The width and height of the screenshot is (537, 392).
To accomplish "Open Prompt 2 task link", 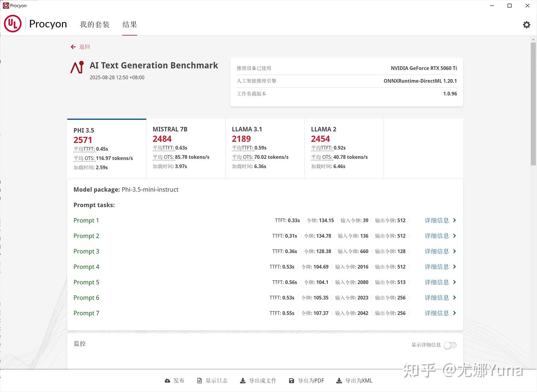I will 86,236.
